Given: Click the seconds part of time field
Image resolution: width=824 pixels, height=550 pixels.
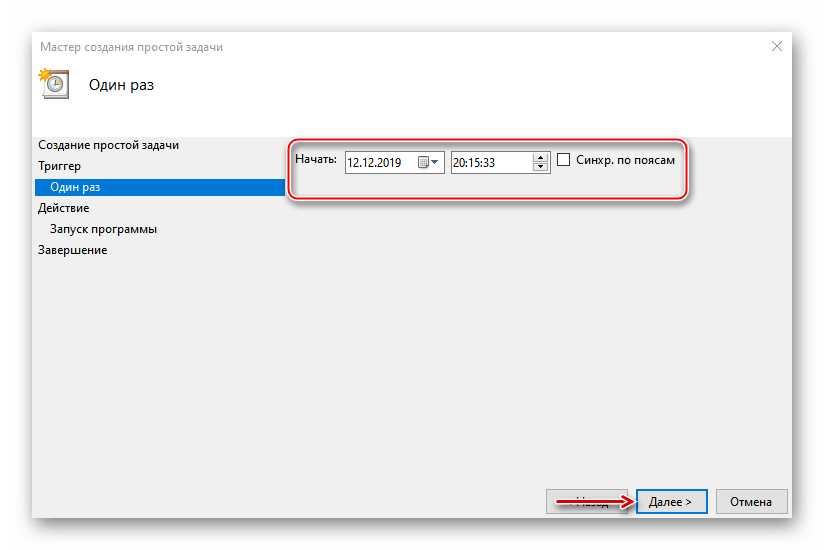Looking at the screenshot, I should pos(490,162).
